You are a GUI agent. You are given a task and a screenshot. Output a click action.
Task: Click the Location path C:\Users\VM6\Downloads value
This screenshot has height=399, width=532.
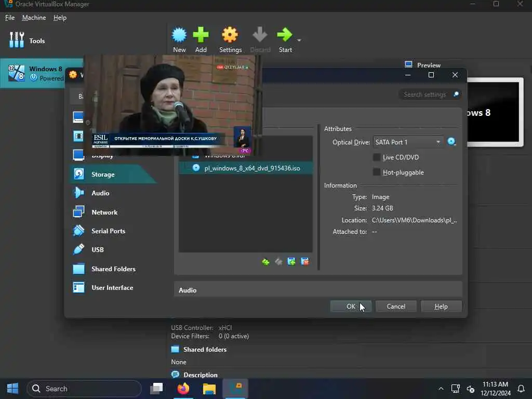pos(414,220)
